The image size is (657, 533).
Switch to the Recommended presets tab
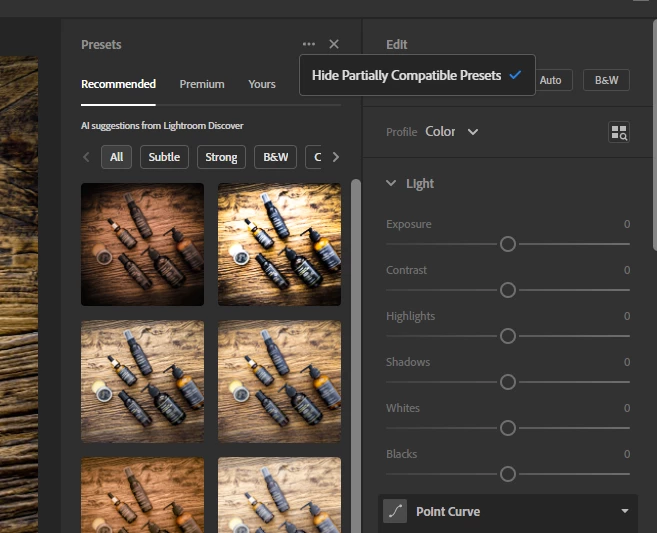pos(118,84)
